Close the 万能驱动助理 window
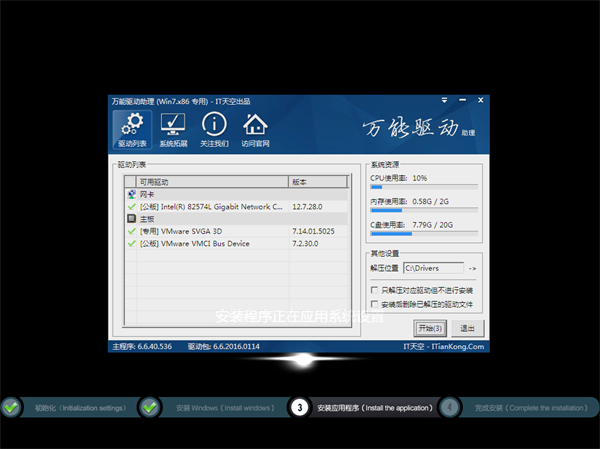The width and height of the screenshot is (600, 449). point(480,102)
